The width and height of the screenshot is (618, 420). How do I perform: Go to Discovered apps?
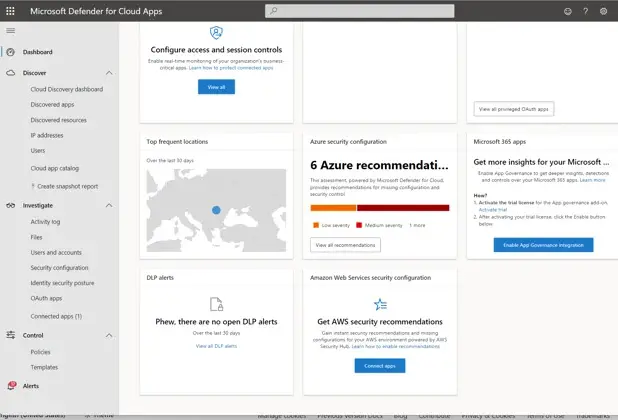[52, 105]
